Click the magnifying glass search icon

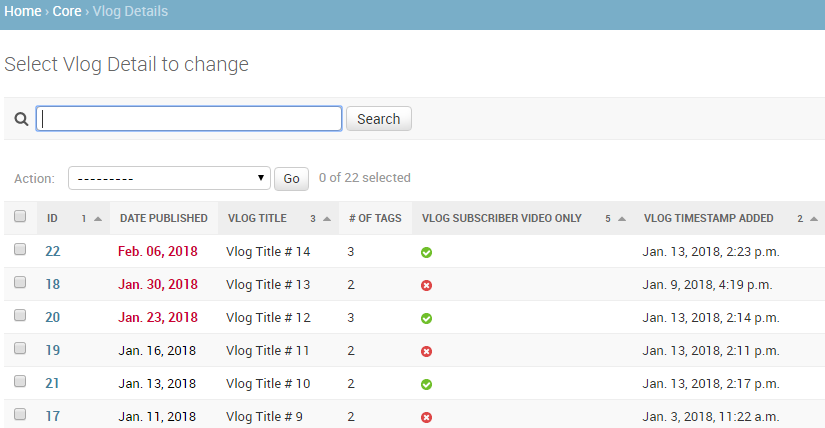coord(20,119)
